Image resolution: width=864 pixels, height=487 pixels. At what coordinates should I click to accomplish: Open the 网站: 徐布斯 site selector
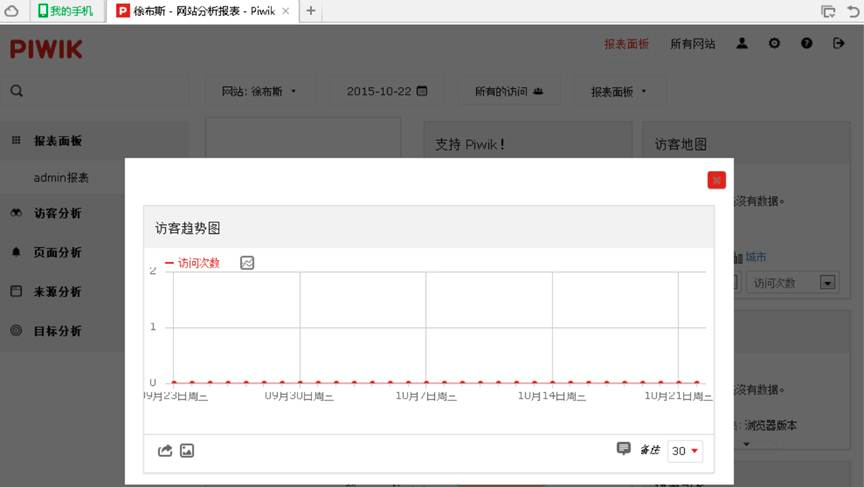coord(259,91)
